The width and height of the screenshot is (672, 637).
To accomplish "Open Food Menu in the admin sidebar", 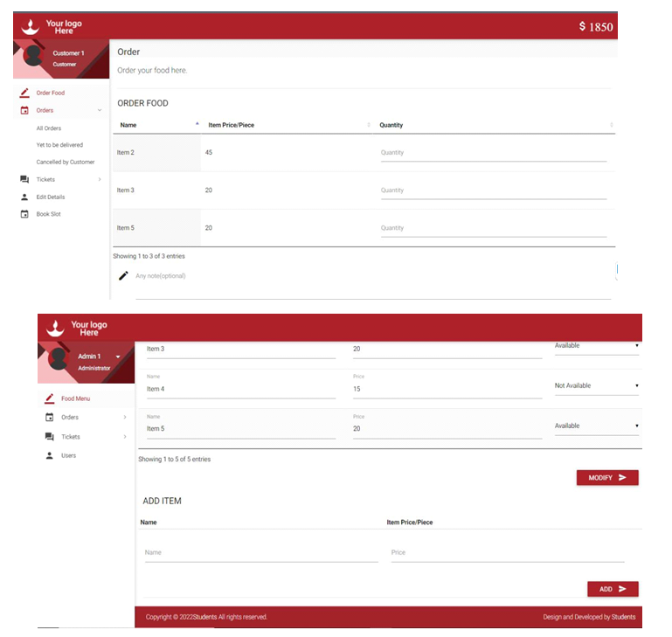I will tap(76, 398).
